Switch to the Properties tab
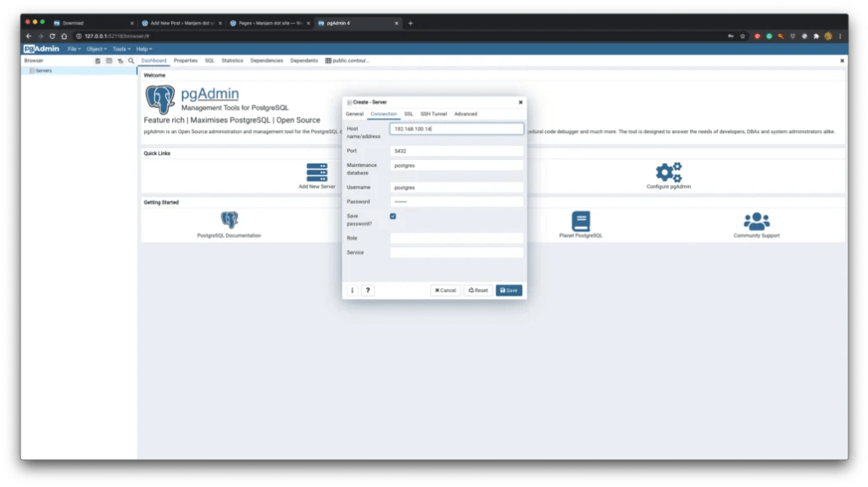This screenshot has width=868, height=487. pyautogui.click(x=186, y=60)
